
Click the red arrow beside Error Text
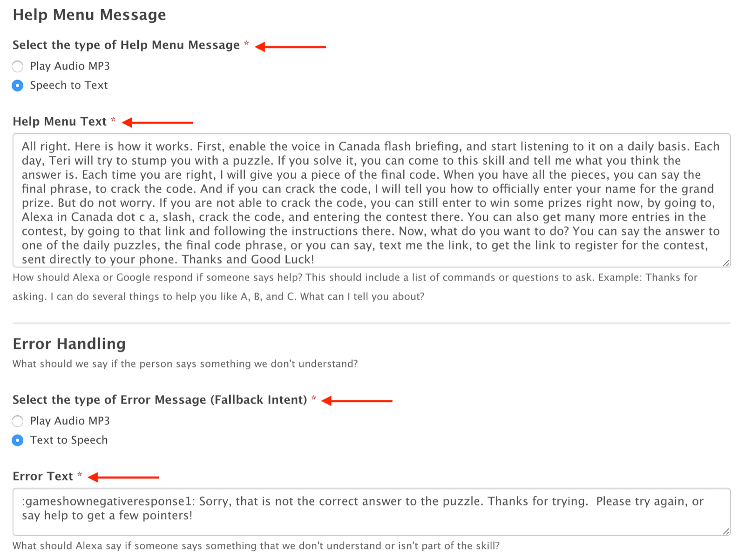tap(123, 477)
